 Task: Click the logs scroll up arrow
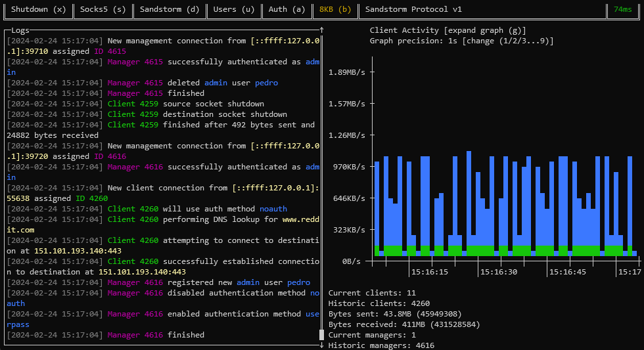(321, 30)
